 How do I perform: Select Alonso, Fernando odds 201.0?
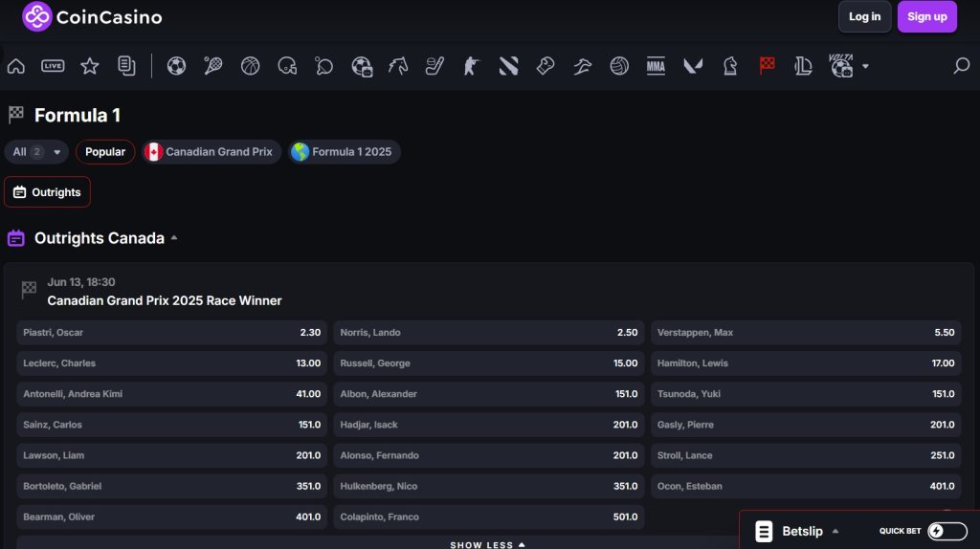489,455
